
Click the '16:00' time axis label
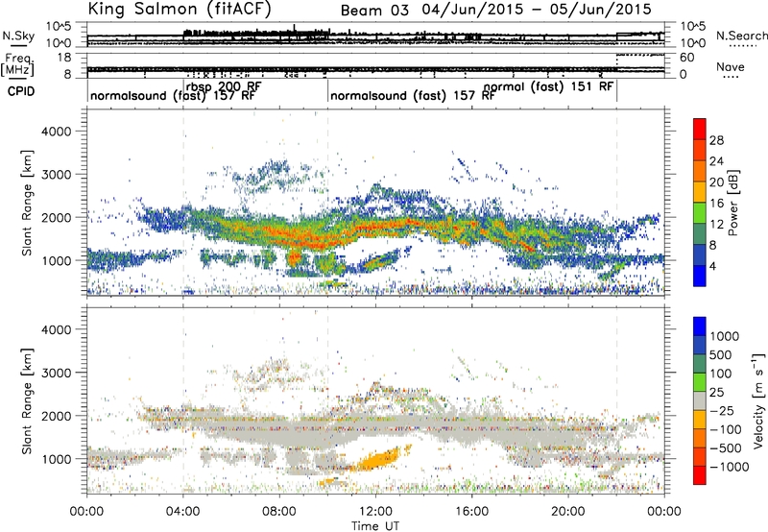[471, 512]
